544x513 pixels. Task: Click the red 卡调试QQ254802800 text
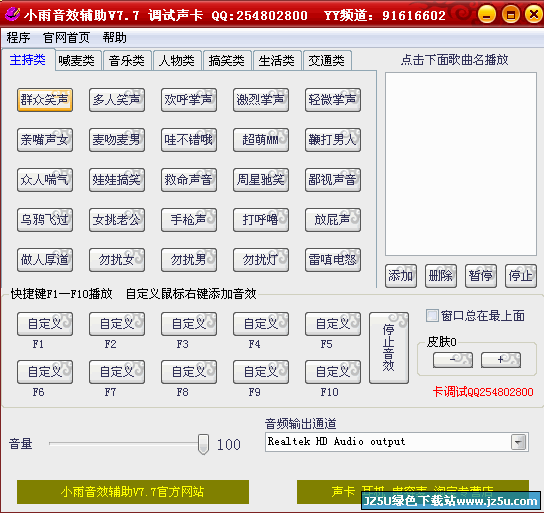tap(483, 392)
